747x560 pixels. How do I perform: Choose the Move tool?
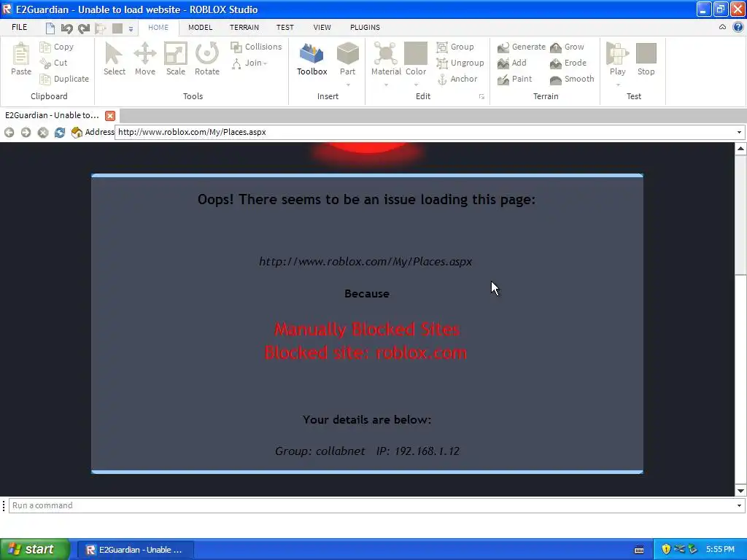(x=145, y=58)
